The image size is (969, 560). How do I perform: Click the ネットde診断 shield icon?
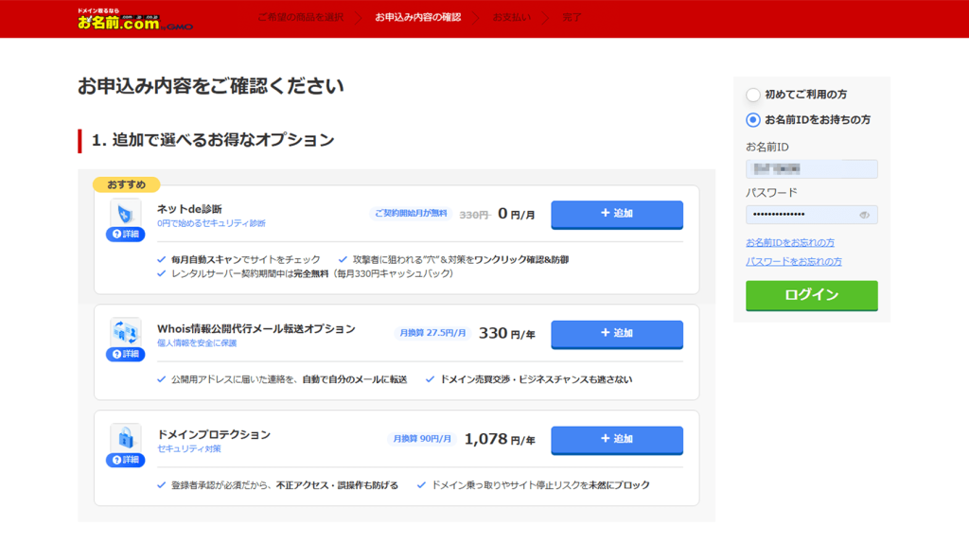tap(125, 211)
